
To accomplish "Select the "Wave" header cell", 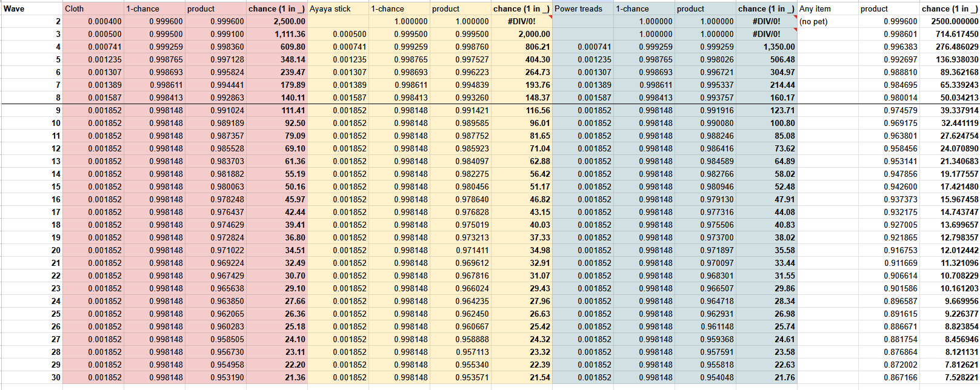I will click(32, 8).
